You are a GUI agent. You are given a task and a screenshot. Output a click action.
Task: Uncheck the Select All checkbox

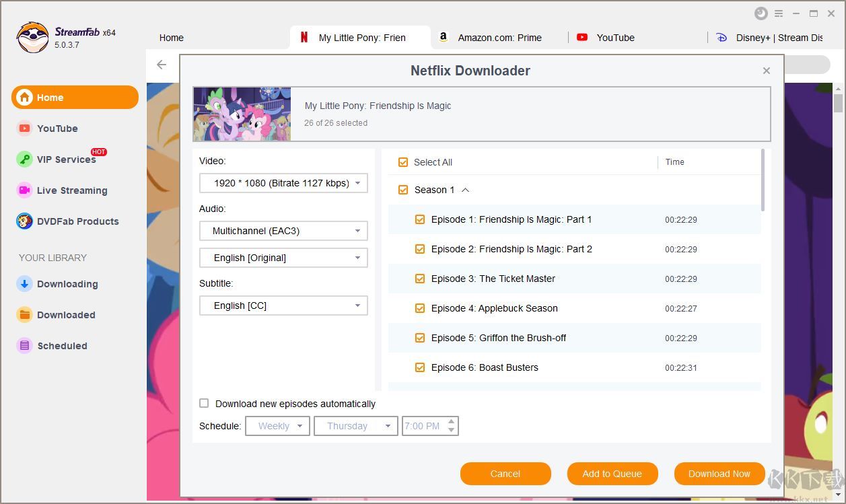[x=402, y=162]
